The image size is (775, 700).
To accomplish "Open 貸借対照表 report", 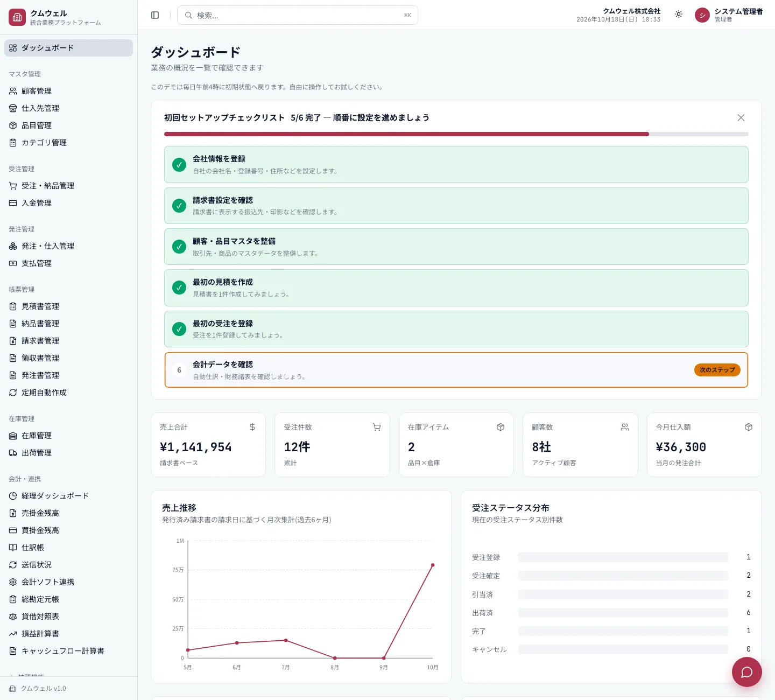I will pos(68,617).
